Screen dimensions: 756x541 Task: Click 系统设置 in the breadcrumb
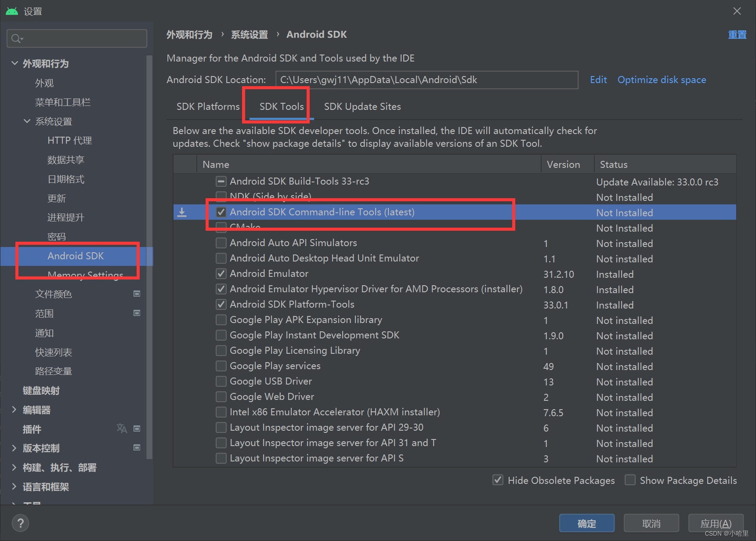[250, 35]
